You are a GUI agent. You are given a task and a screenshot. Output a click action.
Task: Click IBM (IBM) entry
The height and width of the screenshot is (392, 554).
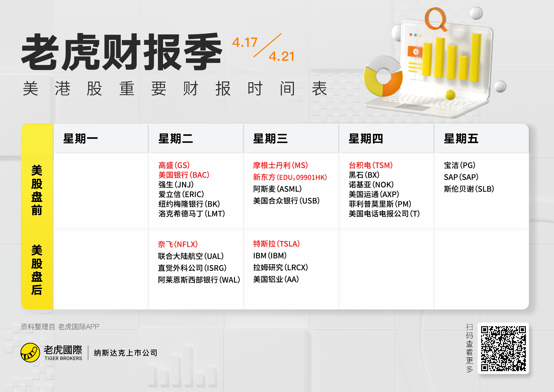[x=270, y=255]
